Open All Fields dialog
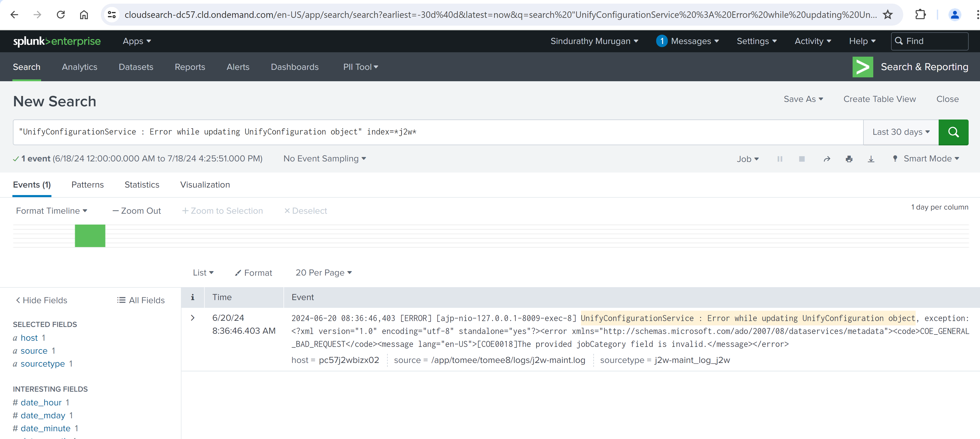The image size is (980, 439). [x=141, y=300]
